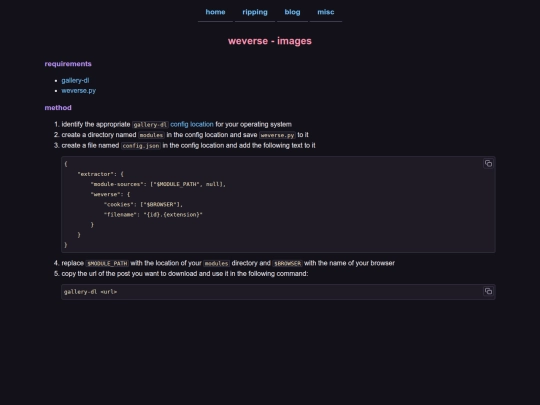Copy the config.json code block
Viewport: 540px width, 405px height.
click(x=488, y=164)
